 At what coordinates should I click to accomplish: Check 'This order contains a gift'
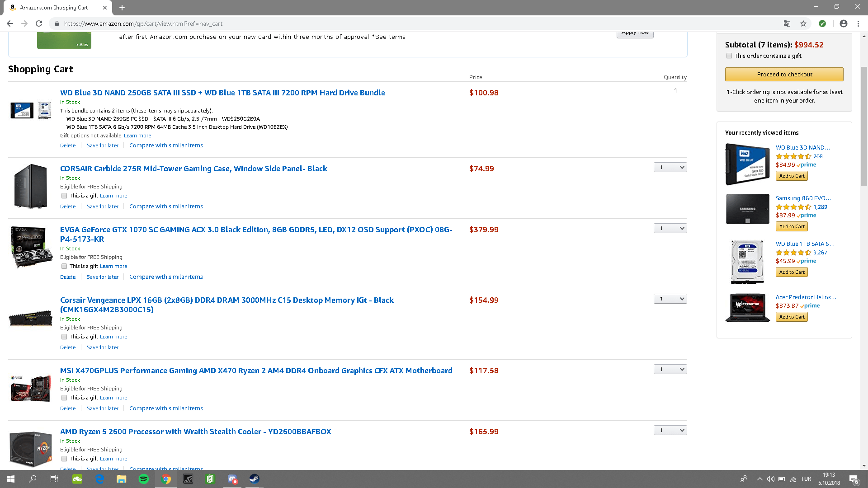[729, 56]
